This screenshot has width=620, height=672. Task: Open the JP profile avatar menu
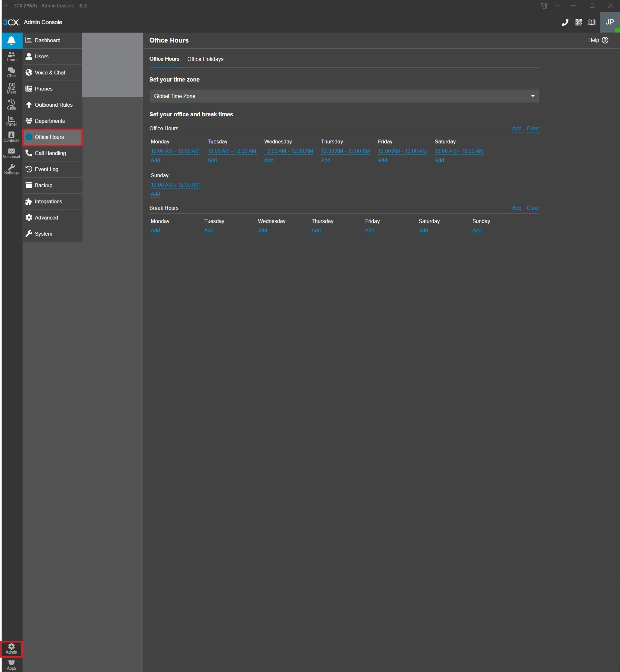click(609, 23)
